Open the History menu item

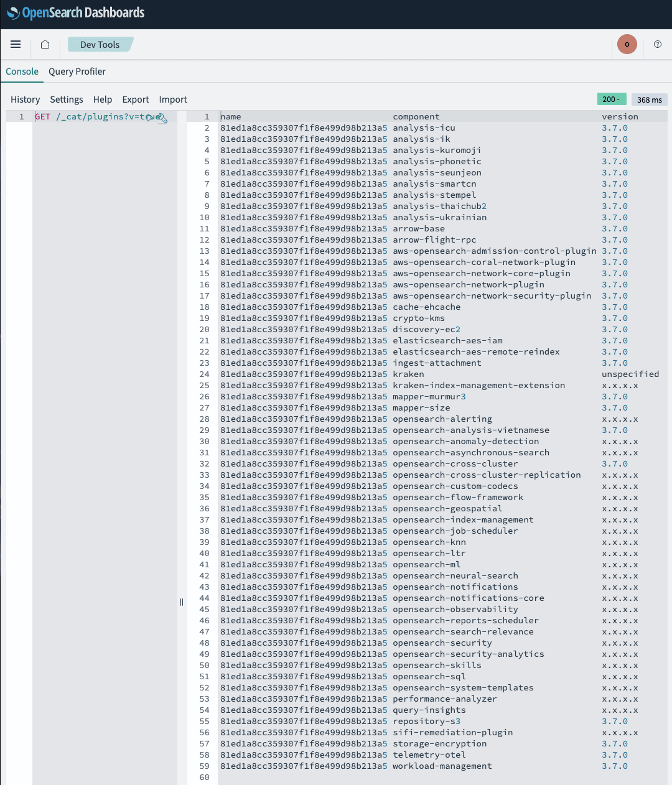[25, 100]
